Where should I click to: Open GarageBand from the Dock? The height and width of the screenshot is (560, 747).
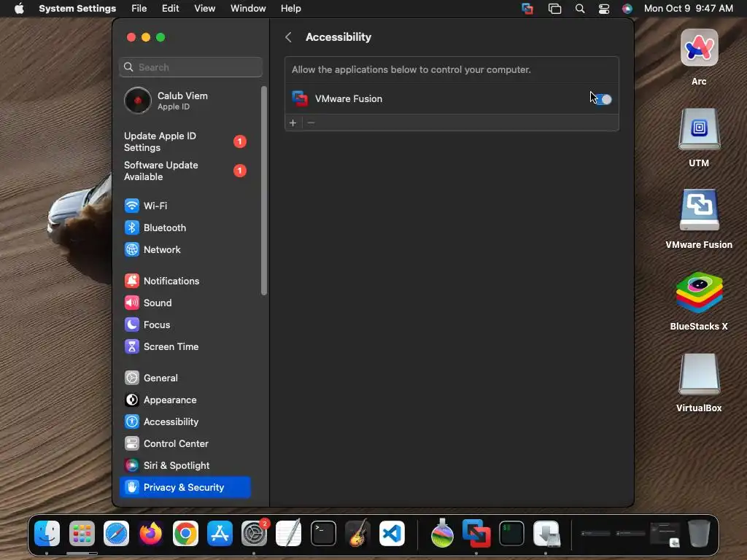click(357, 533)
